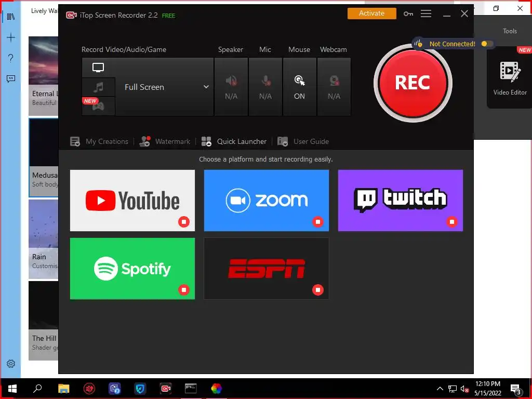Open the blue shield taskbar app
This screenshot has width=532, height=399.
tap(140, 389)
